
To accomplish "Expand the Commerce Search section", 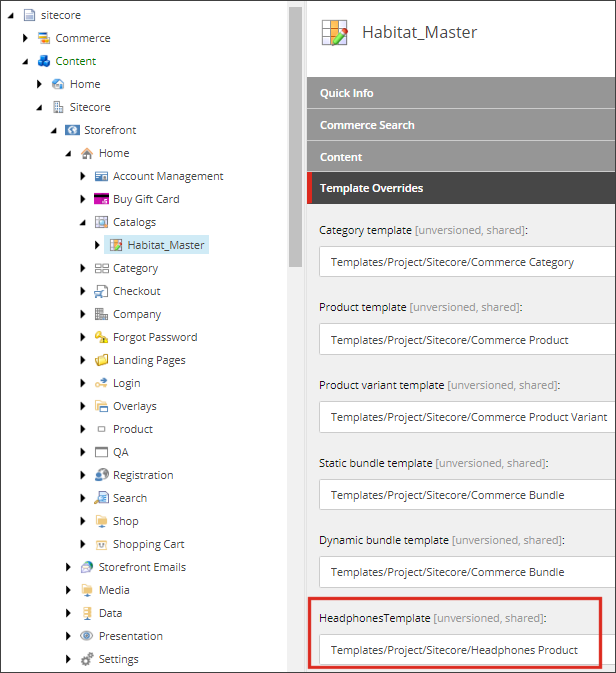I will pos(461,125).
